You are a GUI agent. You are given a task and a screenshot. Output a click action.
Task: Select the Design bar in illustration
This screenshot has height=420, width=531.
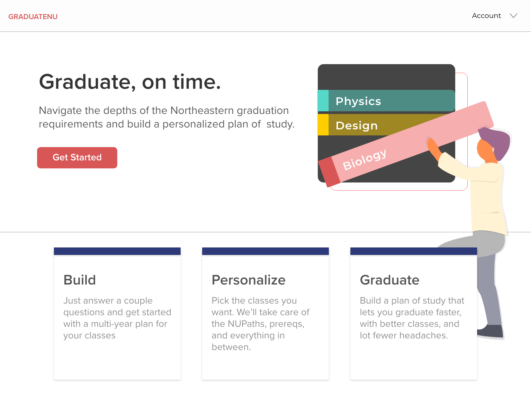pos(382,125)
